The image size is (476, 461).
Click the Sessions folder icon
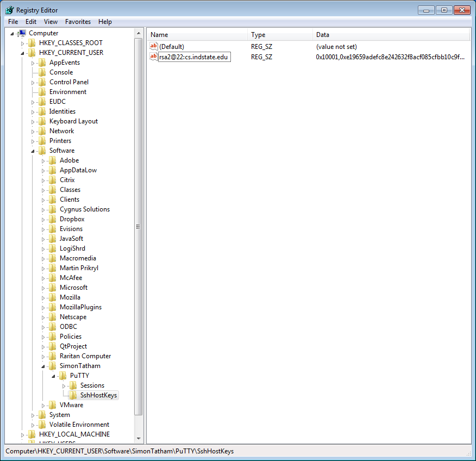pos(73,385)
